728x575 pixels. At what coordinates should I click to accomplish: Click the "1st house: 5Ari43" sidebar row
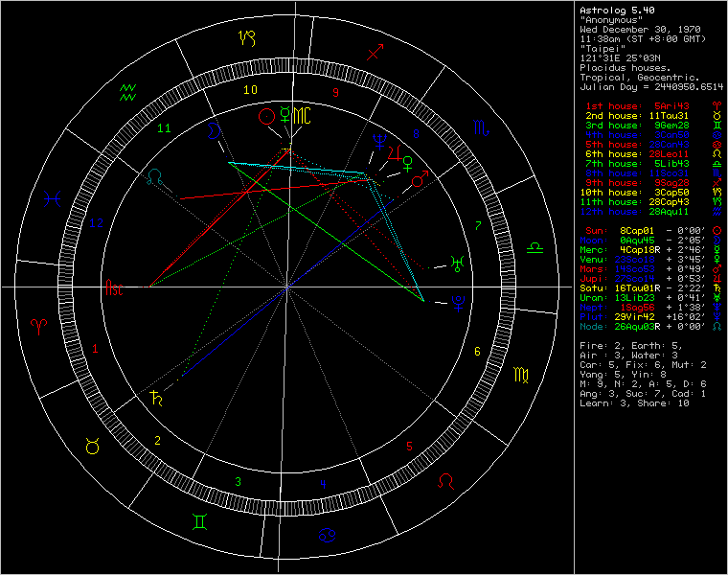pyautogui.click(x=653, y=106)
